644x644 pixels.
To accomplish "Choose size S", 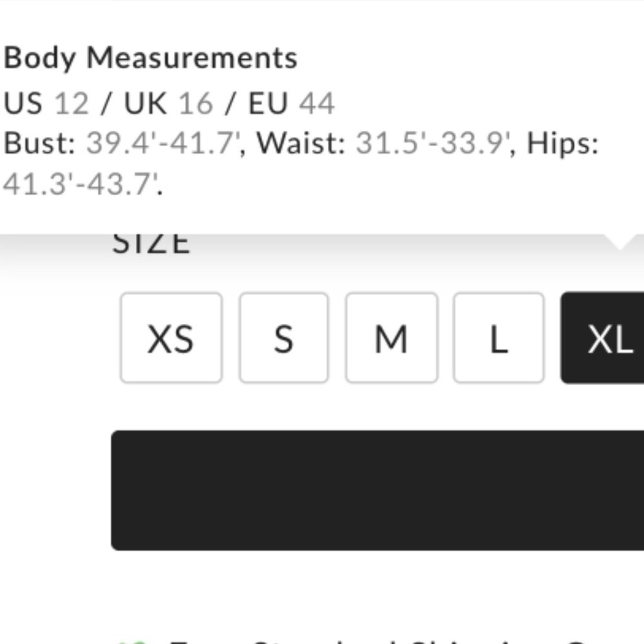I will coord(284,337).
